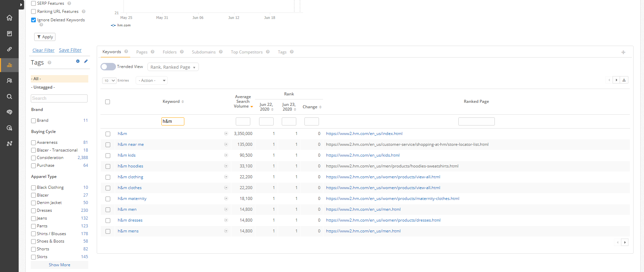Sort the Jun 22, 2020 rank column
Screen dimensions: 644x272
[272, 109]
